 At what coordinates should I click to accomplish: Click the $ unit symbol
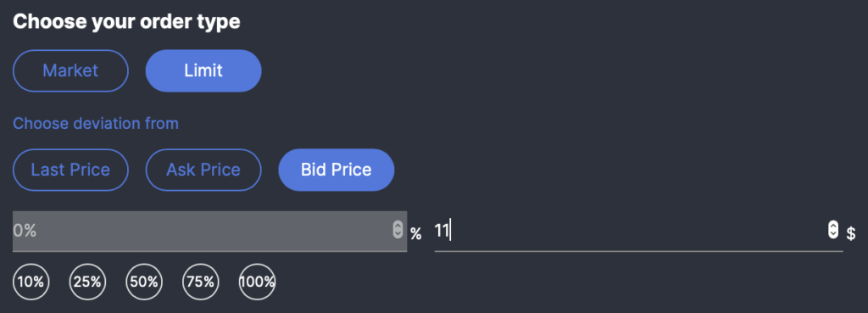[851, 233]
